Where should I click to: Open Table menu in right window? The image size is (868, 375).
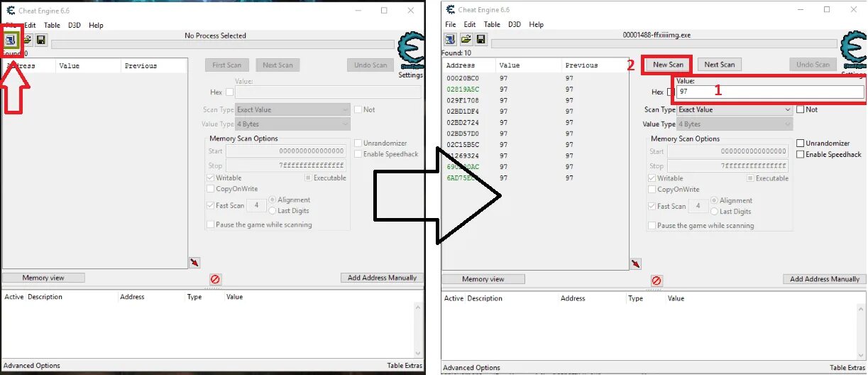click(x=492, y=24)
